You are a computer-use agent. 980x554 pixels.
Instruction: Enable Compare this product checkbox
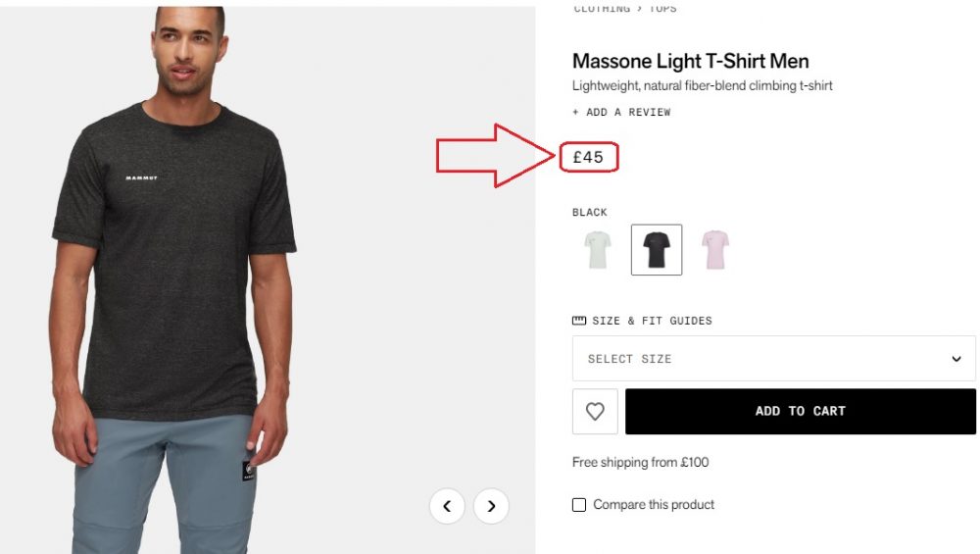[579, 505]
